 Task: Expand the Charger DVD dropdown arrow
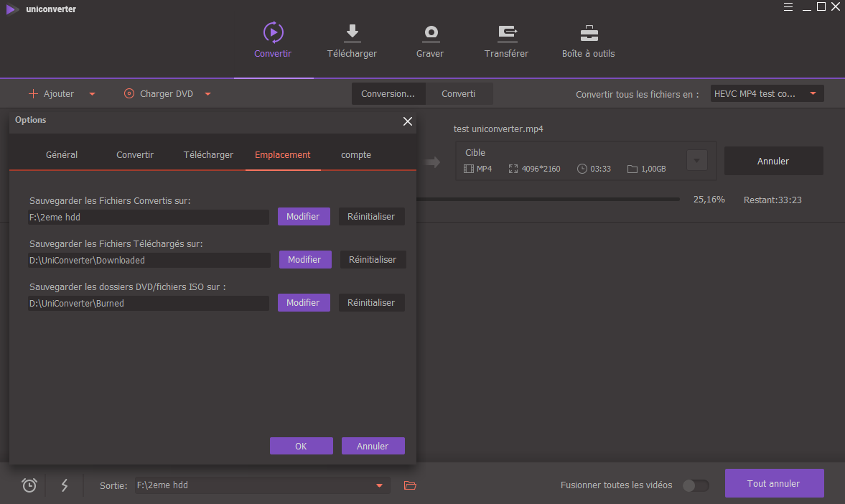click(x=207, y=94)
